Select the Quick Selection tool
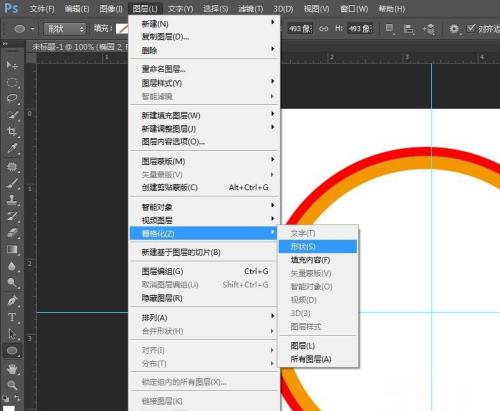The height and width of the screenshot is (411, 500). coord(12,115)
